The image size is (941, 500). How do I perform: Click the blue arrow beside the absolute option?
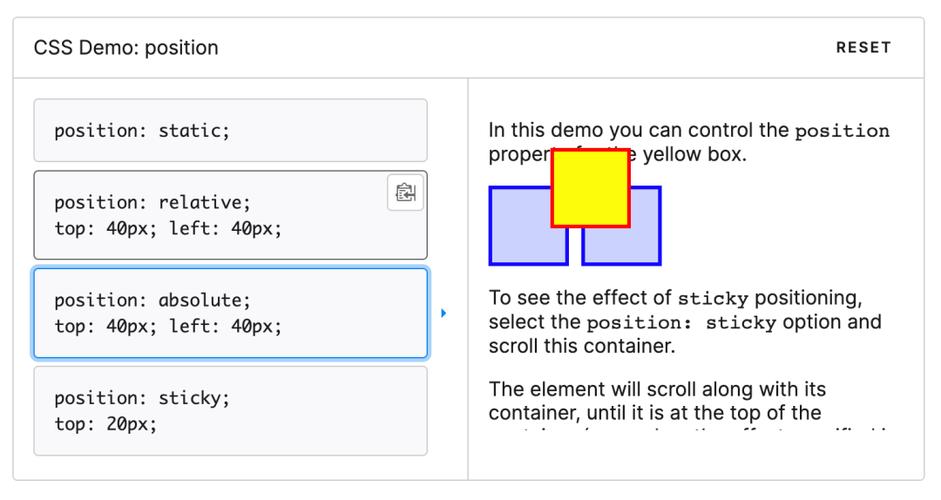(443, 313)
